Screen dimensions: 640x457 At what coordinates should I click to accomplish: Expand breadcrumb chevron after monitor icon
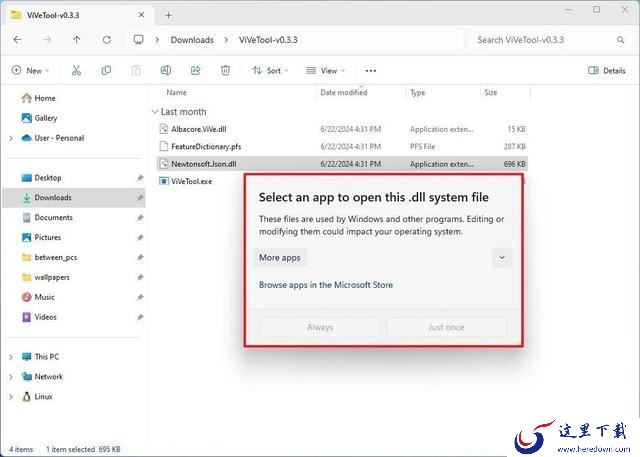click(157, 40)
